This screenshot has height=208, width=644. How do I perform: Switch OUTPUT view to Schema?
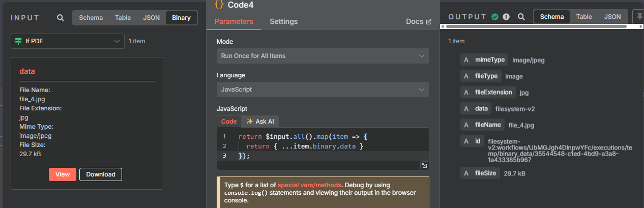pos(552,17)
